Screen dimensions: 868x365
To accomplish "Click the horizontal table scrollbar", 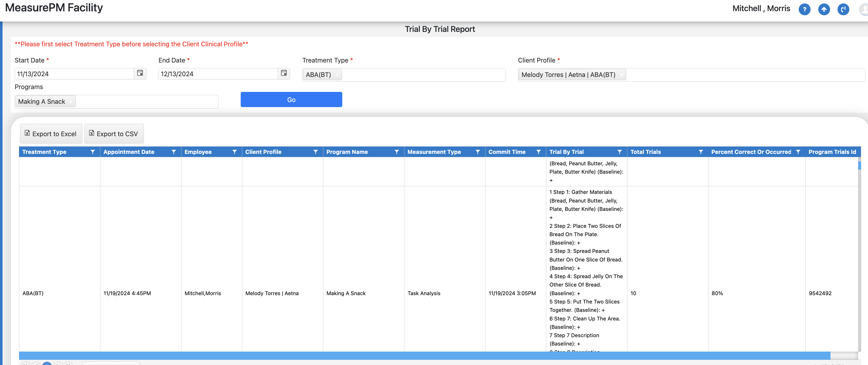I will 425,355.
